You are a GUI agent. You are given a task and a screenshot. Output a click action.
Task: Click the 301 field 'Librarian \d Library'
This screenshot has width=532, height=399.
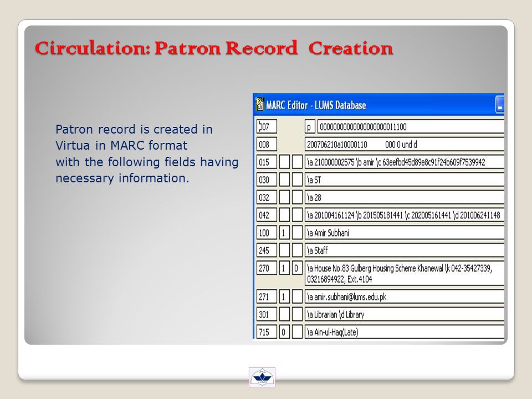(405, 314)
